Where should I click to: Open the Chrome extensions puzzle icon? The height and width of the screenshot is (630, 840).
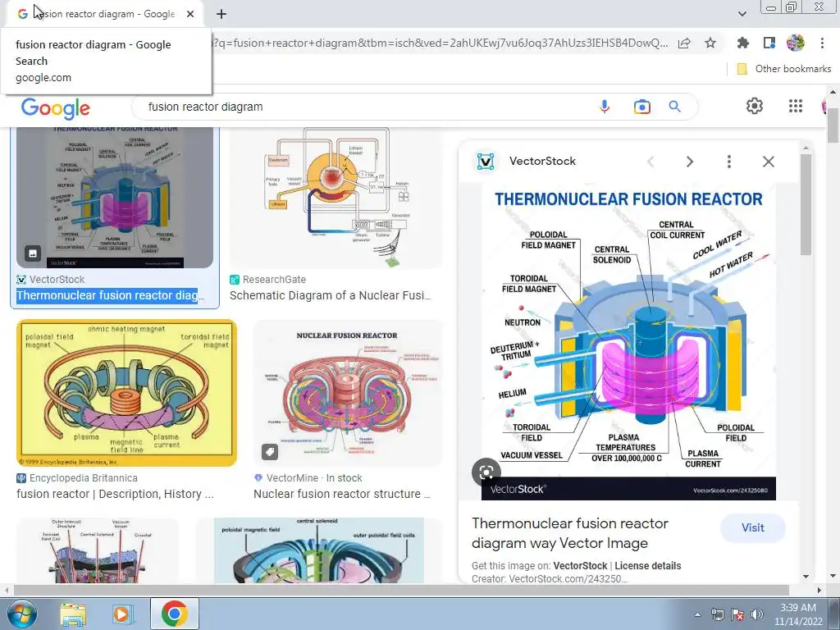click(x=742, y=43)
